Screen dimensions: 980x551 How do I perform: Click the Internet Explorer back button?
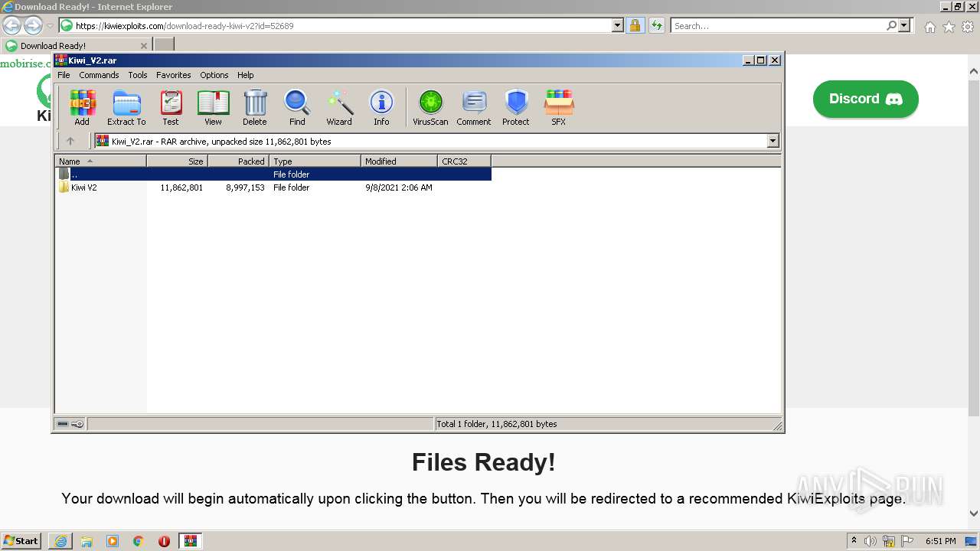coord(11,25)
